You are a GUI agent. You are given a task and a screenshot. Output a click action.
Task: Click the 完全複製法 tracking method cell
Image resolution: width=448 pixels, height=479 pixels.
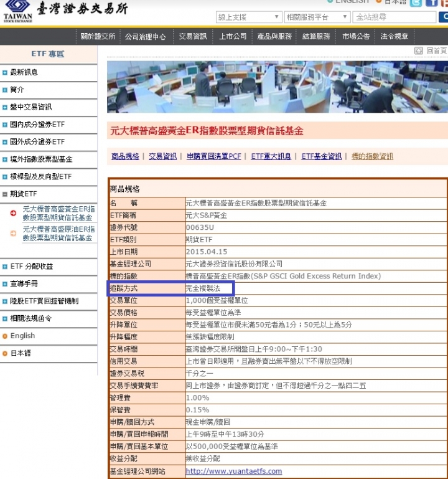[316, 288]
